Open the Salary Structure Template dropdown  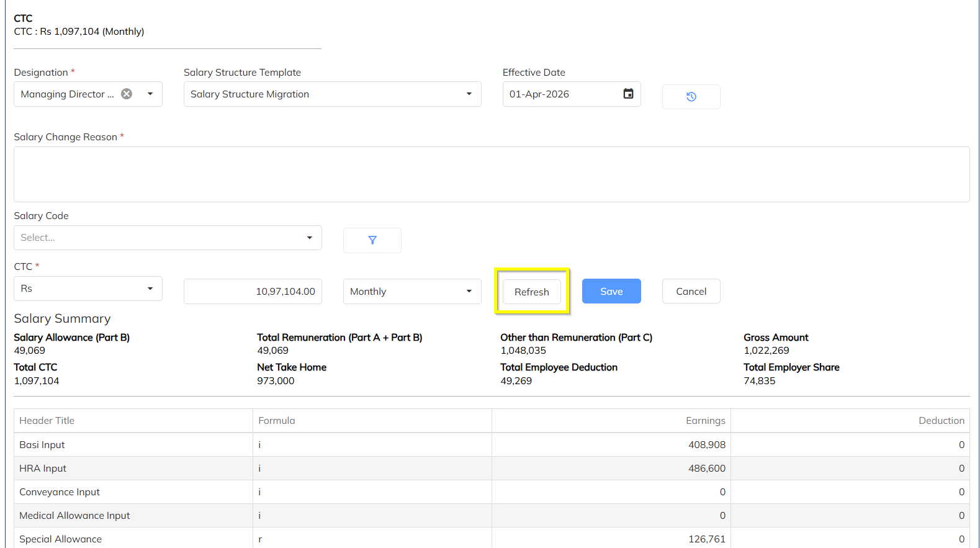(x=332, y=94)
